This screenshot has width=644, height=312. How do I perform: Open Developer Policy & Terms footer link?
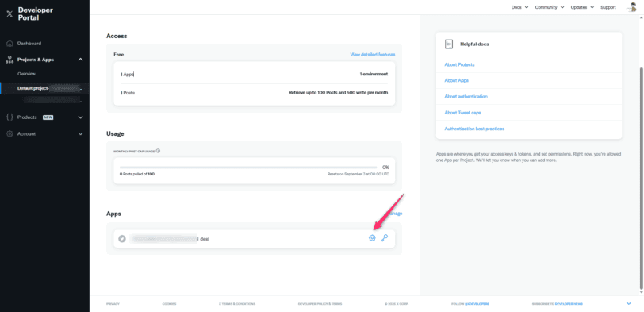tap(320, 304)
